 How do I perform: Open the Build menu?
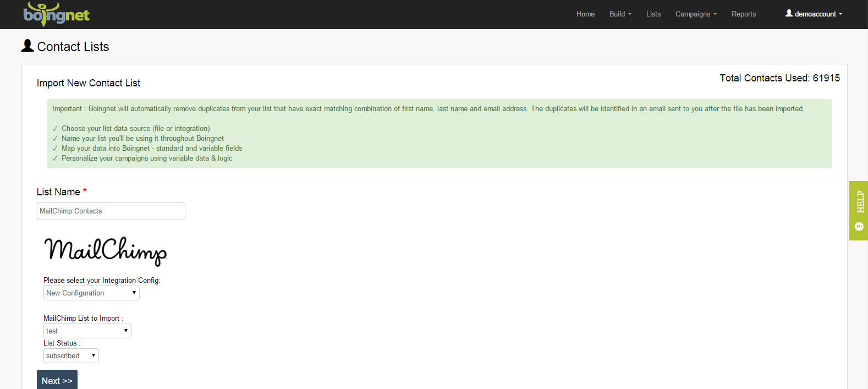tap(620, 14)
